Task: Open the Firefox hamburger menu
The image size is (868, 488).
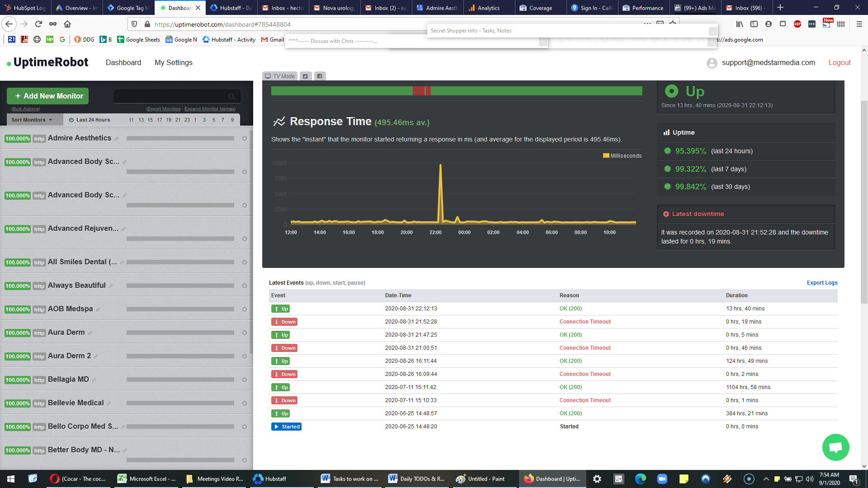Action: point(859,24)
